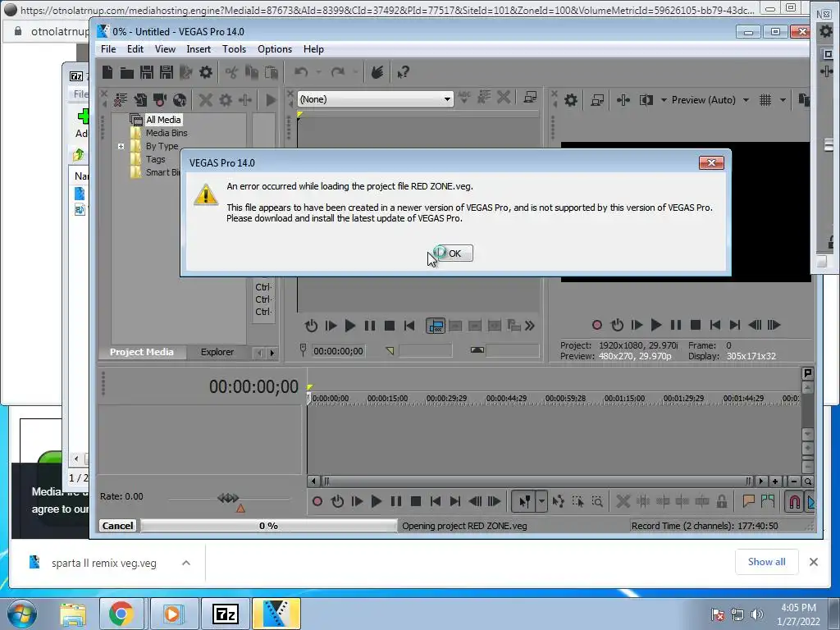The height and width of the screenshot is (630, 840).
Task: Open the edit tool dropdown arrow
Action: point(541,501)
